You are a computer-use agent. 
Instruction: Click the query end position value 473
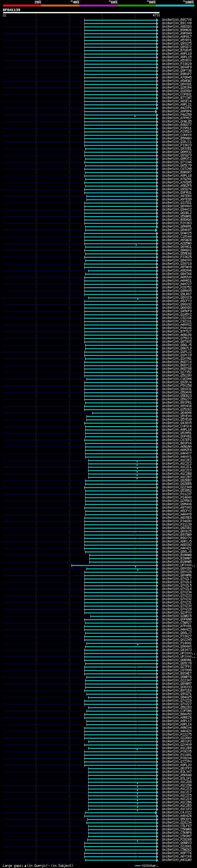[x=155, y=15]
